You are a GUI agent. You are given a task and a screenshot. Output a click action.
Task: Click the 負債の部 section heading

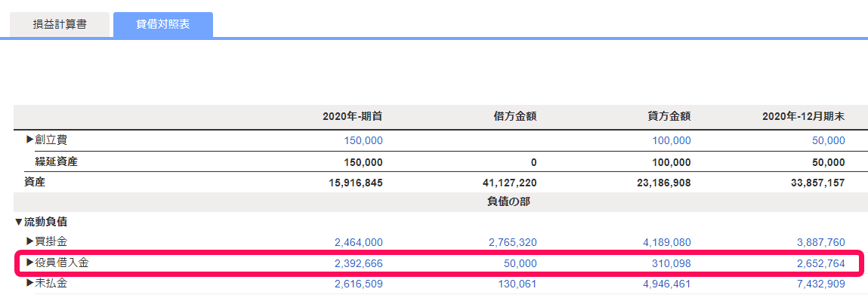(508, 201)
